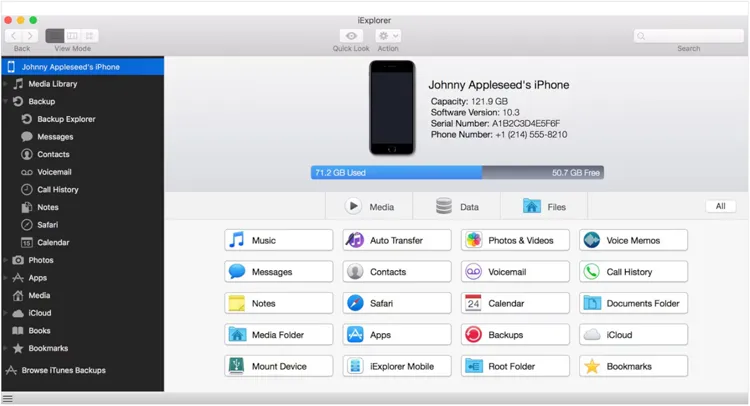
Task: Select Voicemail in the sidebar
Action: tap(83, 172)
